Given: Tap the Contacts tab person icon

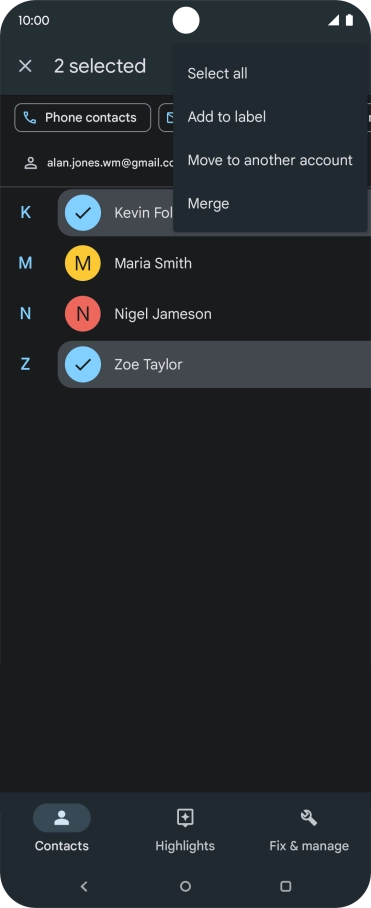Looking at the screenshot, I should pos(61,818).
